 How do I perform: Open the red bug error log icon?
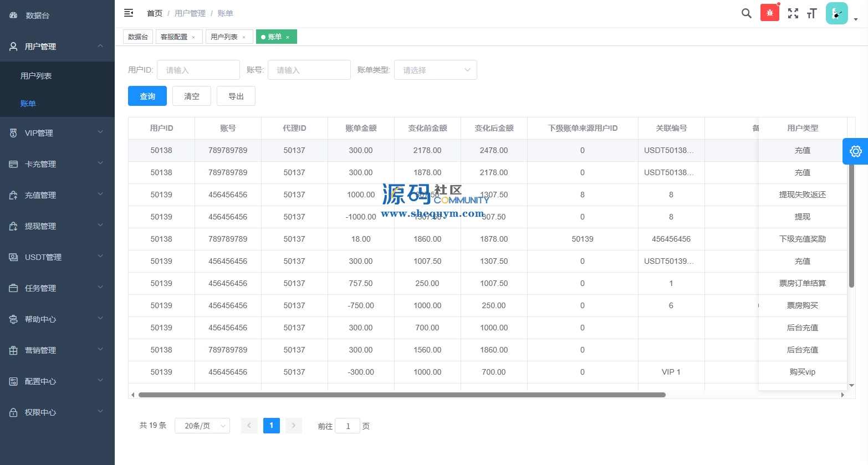point(769,13)
